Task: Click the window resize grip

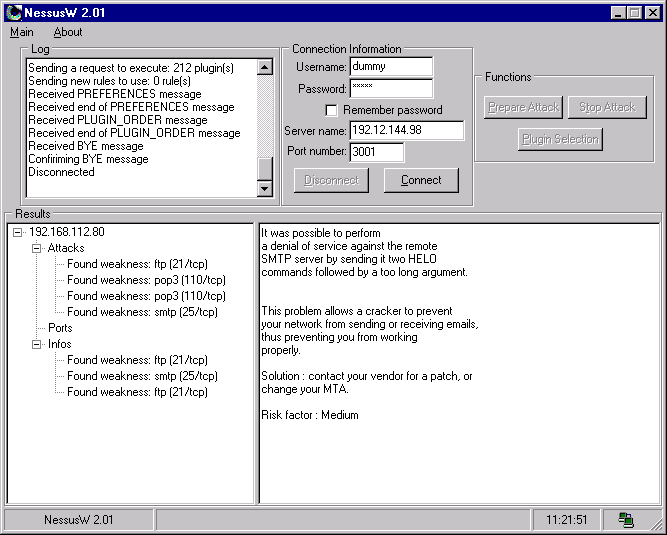Action: pos(656,524)
